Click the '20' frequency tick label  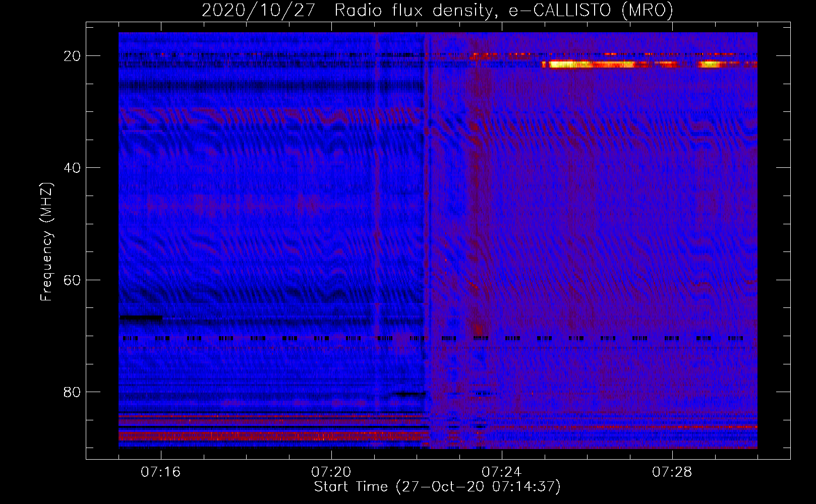[73, 56]
